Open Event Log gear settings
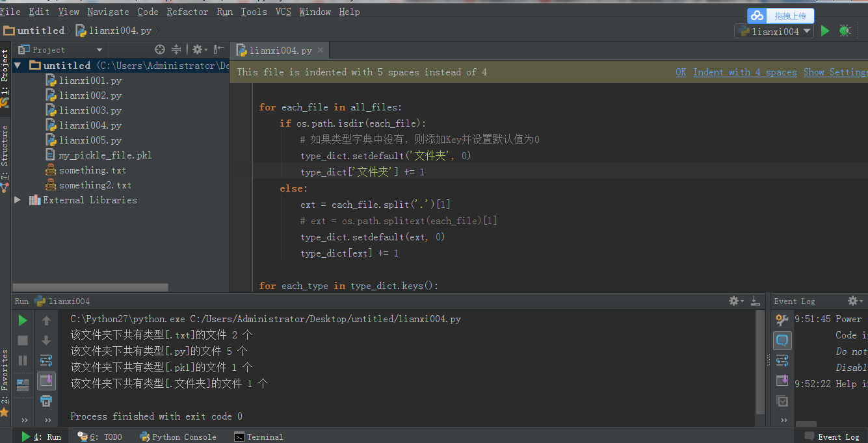 click(x=856, y=301)
